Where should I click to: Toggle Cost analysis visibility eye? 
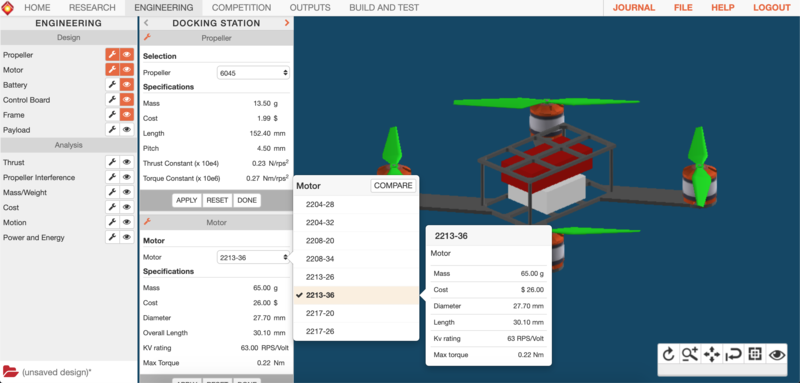pyautogui.click(x=127, y=207)
